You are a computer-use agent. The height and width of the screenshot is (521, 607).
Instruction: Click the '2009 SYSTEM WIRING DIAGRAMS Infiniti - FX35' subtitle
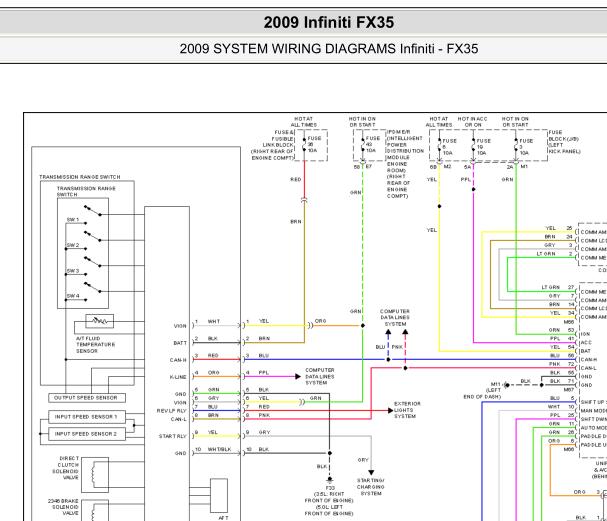pos(329,49)
